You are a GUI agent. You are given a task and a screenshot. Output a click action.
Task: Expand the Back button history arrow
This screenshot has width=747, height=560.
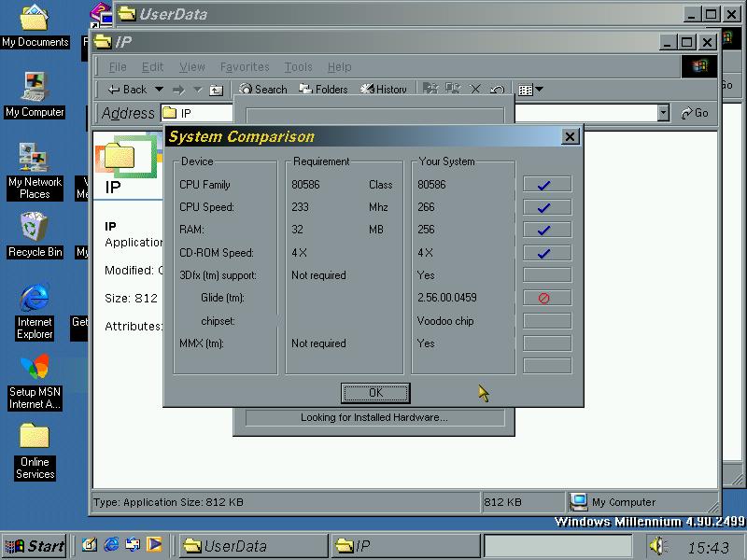[159, 90]
